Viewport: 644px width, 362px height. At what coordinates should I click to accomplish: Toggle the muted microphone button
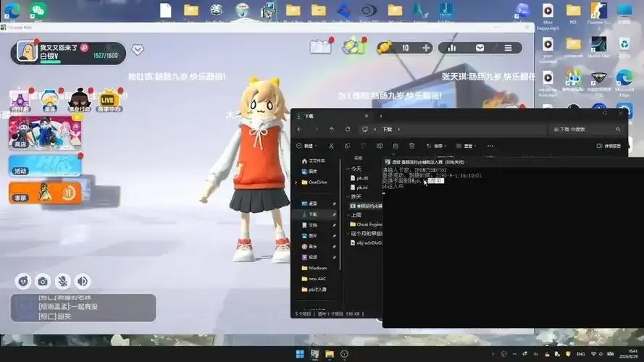[x=62, y=281]
